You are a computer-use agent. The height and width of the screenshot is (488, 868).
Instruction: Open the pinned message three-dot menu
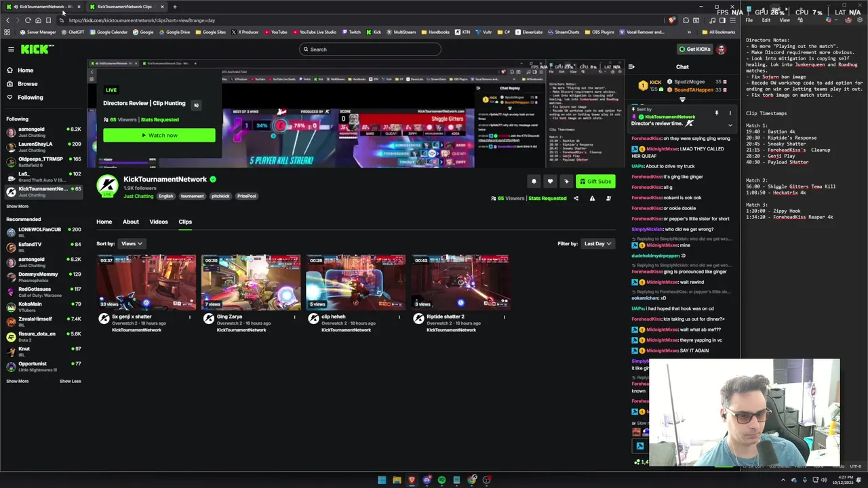pyautogui.click(x=730, y=113)
